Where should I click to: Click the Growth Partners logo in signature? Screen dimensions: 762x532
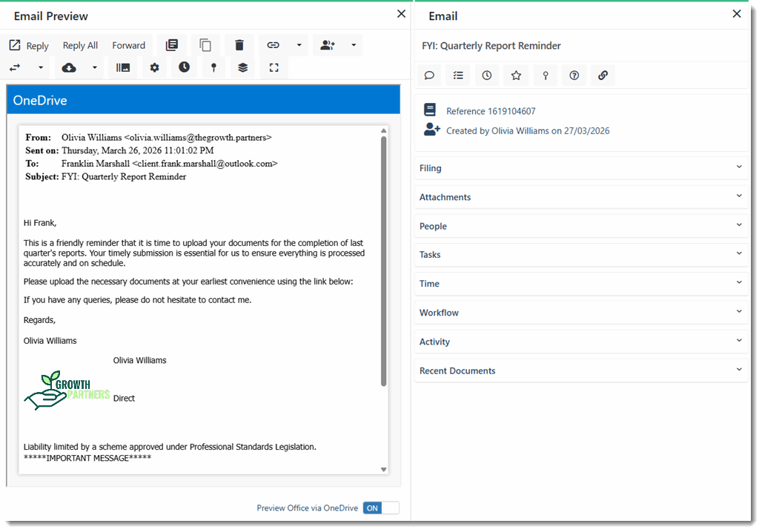tap(67, 390)
